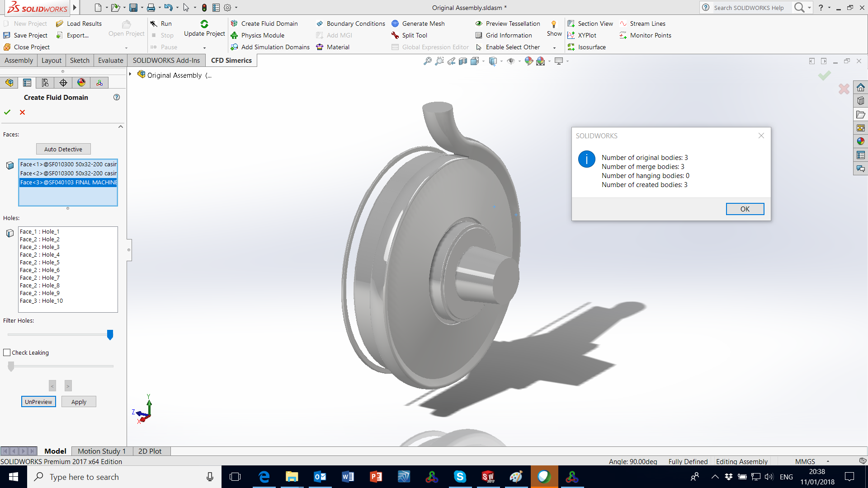This screenshot has height=488, width=868.
Task: Select the Physics Module tool
Action: (263, 35)
